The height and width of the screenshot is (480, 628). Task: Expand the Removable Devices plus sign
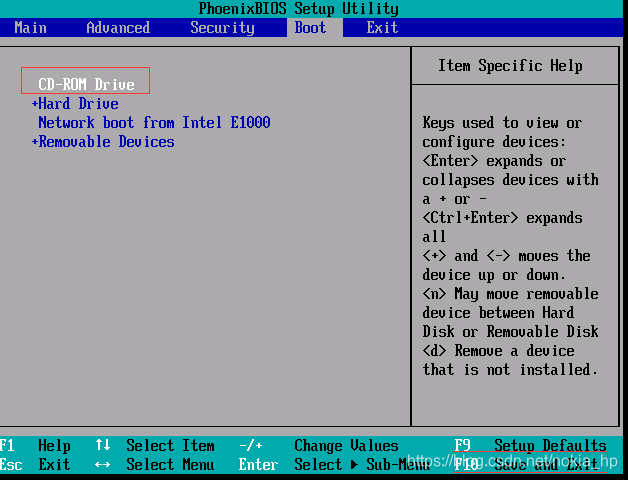[x=34, y=141]
